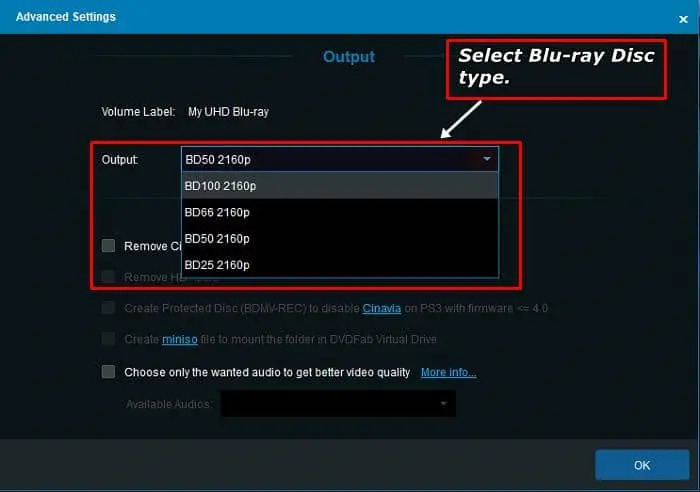Enable the Create Protected Disc checkbox

point(108,308)
